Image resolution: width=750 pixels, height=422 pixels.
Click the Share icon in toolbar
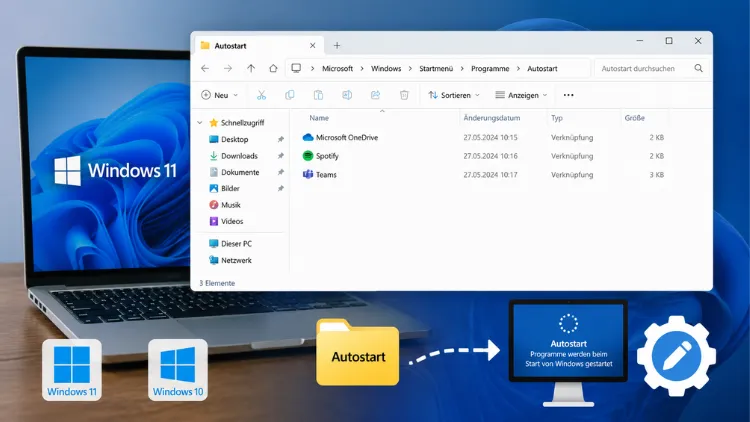click(375, 95)
